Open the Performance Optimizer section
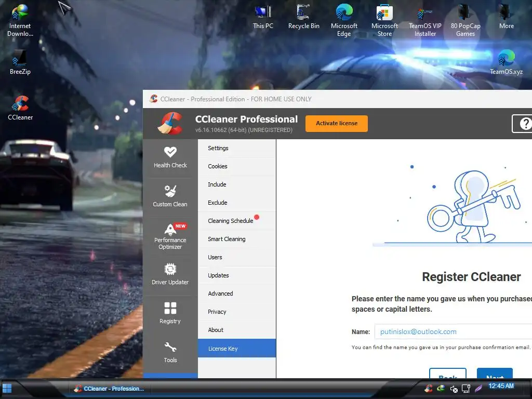The height and width of the screenshot is (399, 532). 170,236
